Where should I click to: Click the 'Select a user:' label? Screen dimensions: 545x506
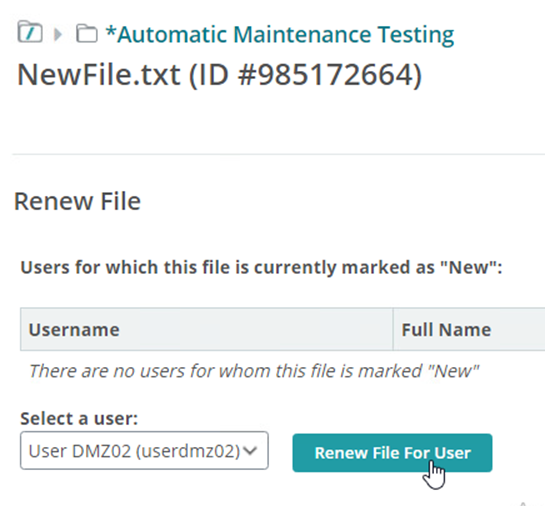79,418
